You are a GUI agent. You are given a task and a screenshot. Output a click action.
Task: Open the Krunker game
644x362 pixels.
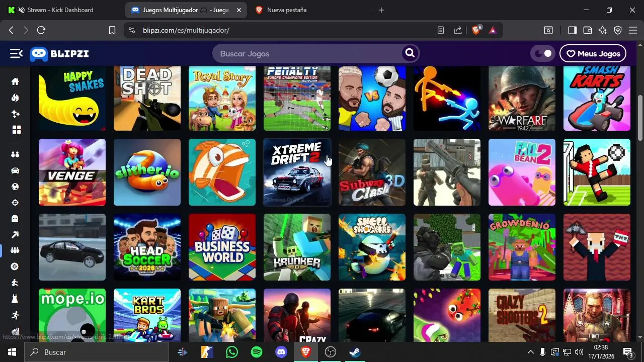tap(297, 247)
